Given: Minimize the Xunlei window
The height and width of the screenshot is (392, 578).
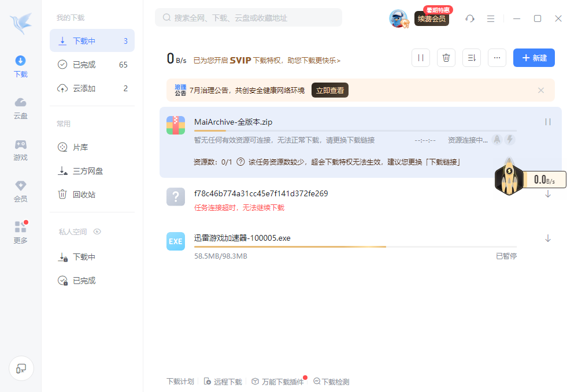Looking at the screenshot, I should (517, 18).
